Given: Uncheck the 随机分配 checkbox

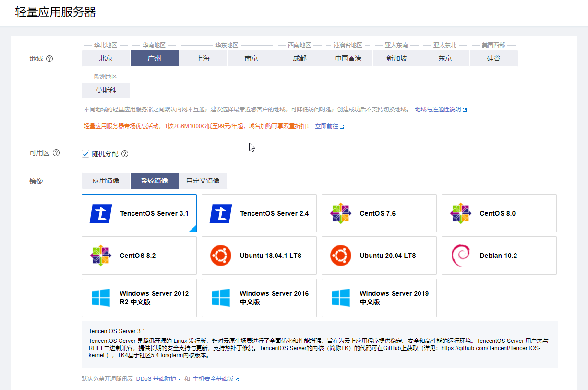Looking at the screenshot, I should pos(86,154).
